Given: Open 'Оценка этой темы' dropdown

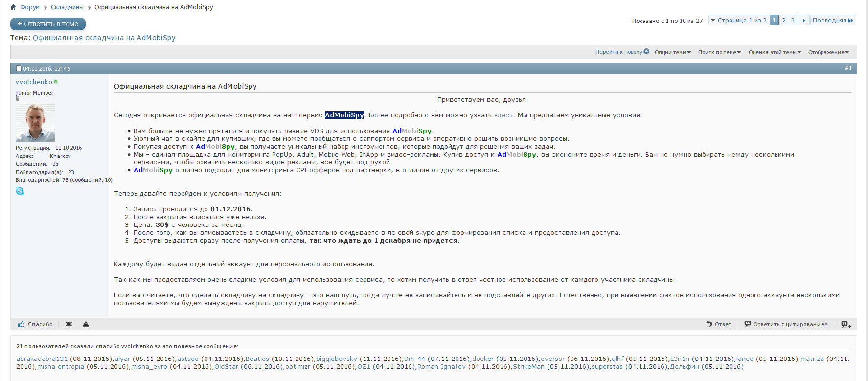Looking at the screenshot, I should pyautogui.click(x=775, y=52).
